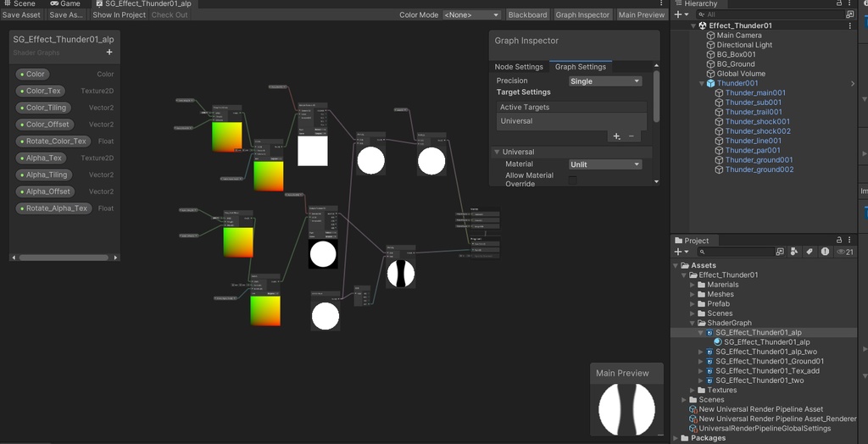
Task: Click the Directional Light object icon
Action: (711, 45)
